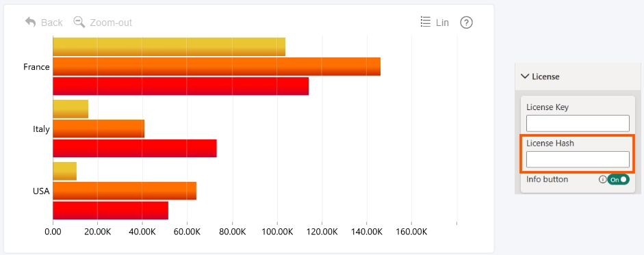
Task: Select the orange France bar
Action: coord(216,66)
